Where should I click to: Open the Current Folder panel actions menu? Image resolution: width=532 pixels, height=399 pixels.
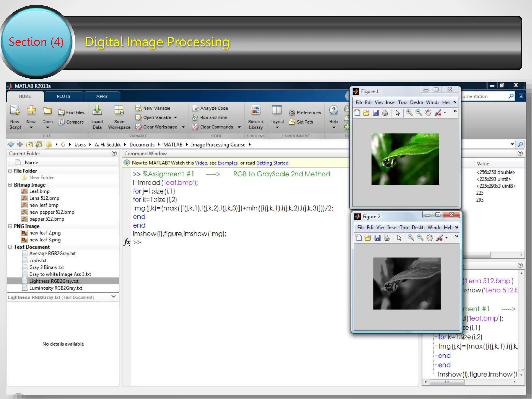pos(114,153)
